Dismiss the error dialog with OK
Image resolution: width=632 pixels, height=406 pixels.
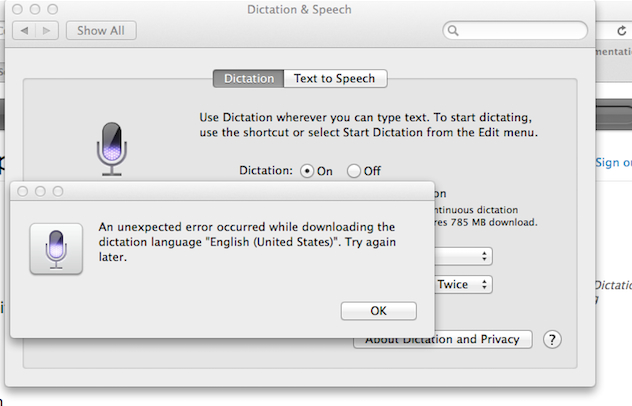[x=378, y=311]
